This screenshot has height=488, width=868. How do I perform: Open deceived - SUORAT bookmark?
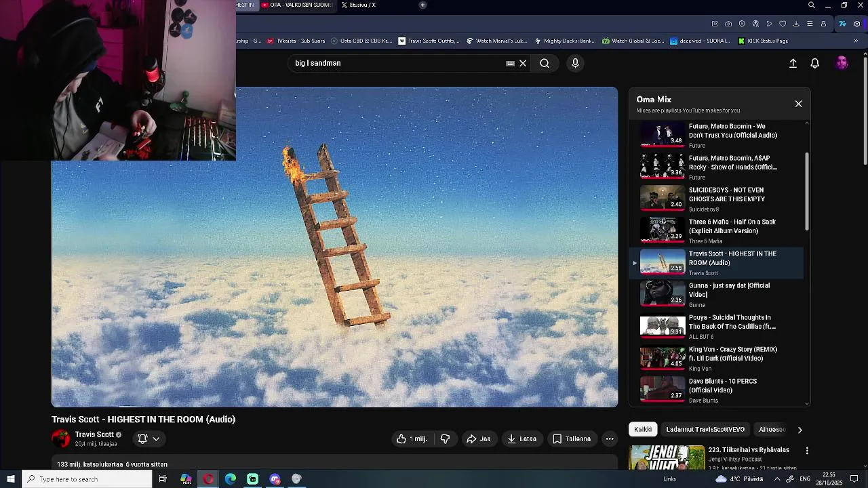tap(701, 41)
